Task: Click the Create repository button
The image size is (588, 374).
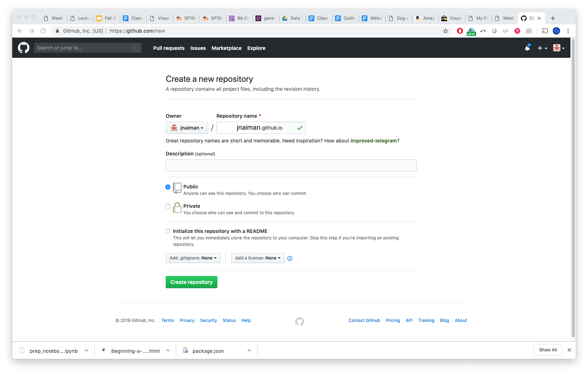Action: (x=192, y=282)
